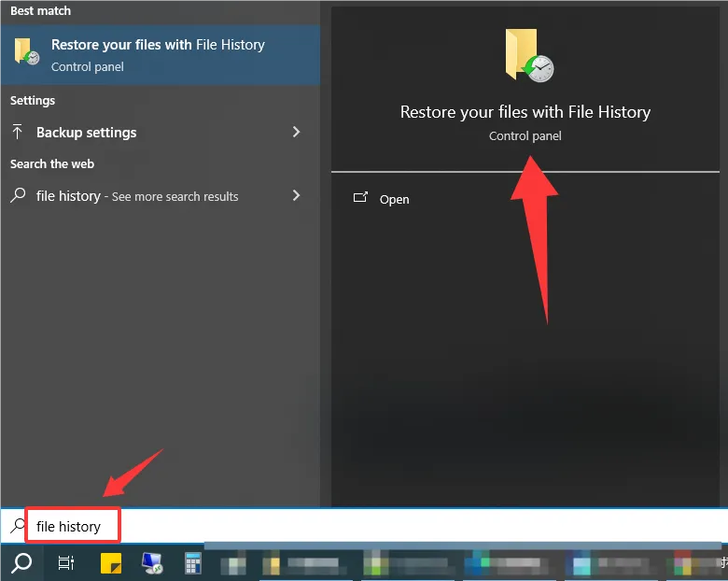Expand the file history web search chevron
The width and height of the screenshot is (728, 581).
(x=296, y=195)
